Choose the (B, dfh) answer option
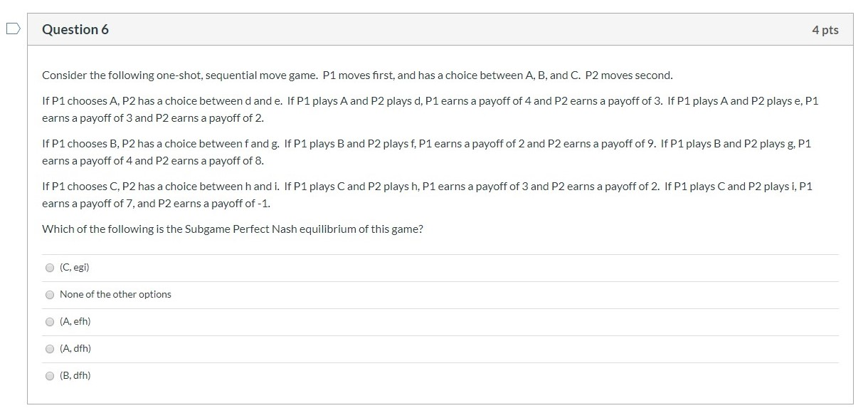The width and height of the screenshot is (868, 413). 49,375
